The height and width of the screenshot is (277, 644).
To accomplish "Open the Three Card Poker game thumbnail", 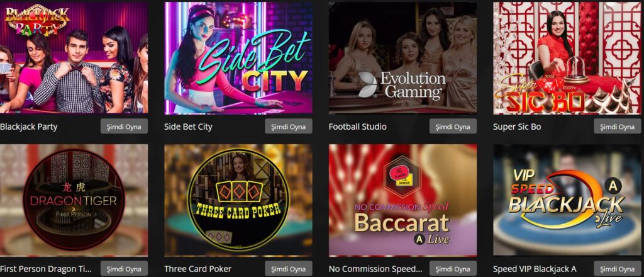I will (238, 200).
